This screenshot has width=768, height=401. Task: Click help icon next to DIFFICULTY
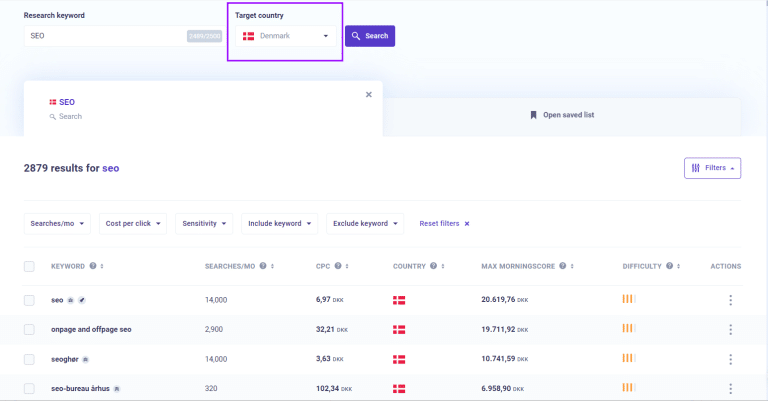[670, 266]
